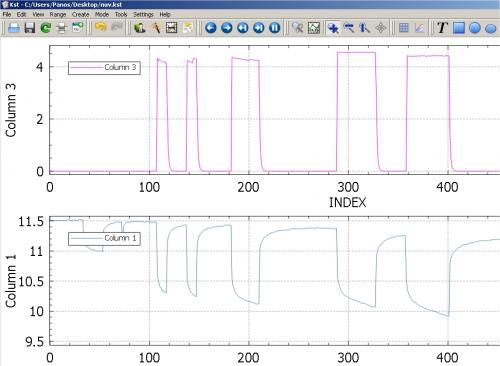The image size is (500, 366).
Task: Select the Text label T tool
Action: point(442,28)
